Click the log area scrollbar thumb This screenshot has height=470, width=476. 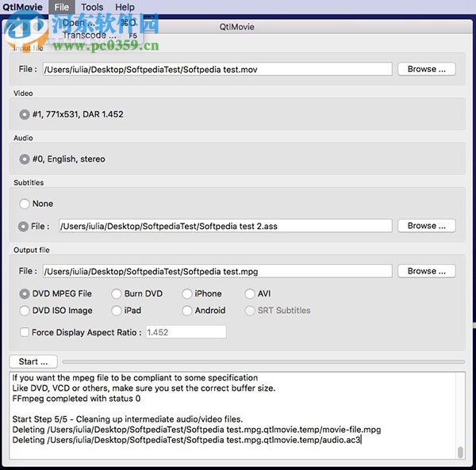click(x=460, y=452)
